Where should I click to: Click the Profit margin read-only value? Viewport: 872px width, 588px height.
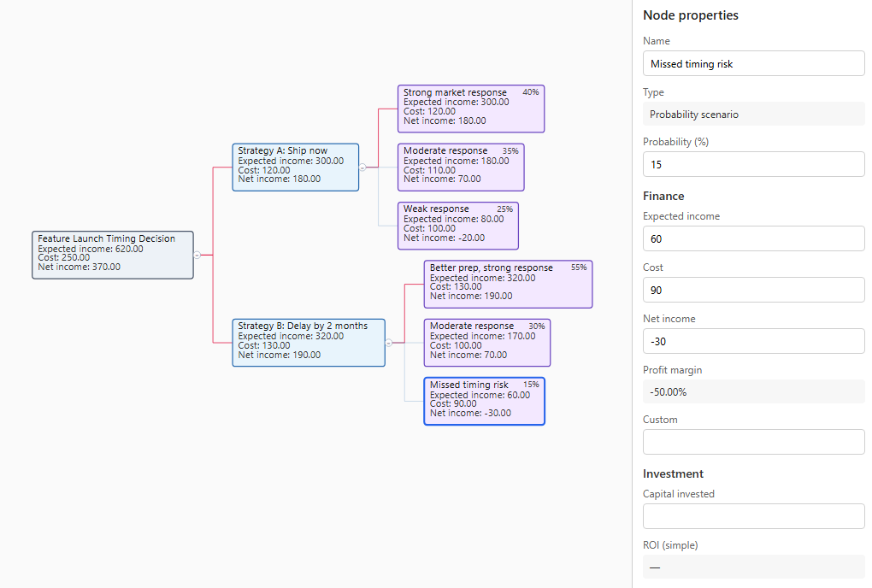click(x=753, y=391)
